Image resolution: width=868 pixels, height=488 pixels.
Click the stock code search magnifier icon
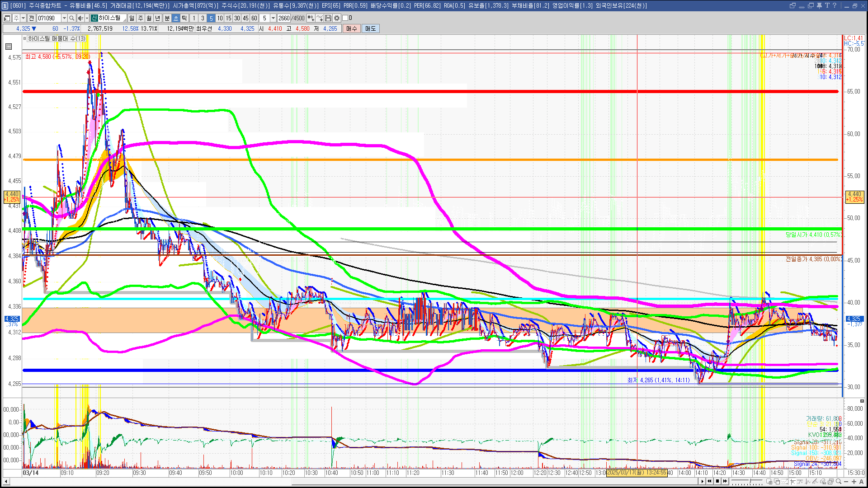(71, 18)
